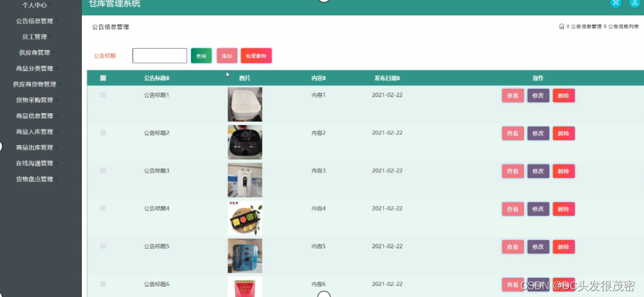The height and width of the screenshot is (297, 644).
Task: Sort by the 发布日期 column arrows
Action: coord(398,78)
